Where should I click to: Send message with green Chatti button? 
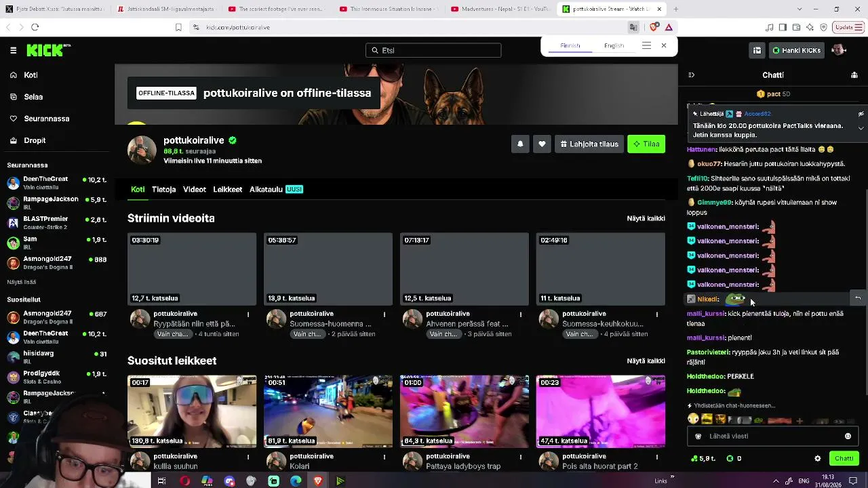pos(844,458)
